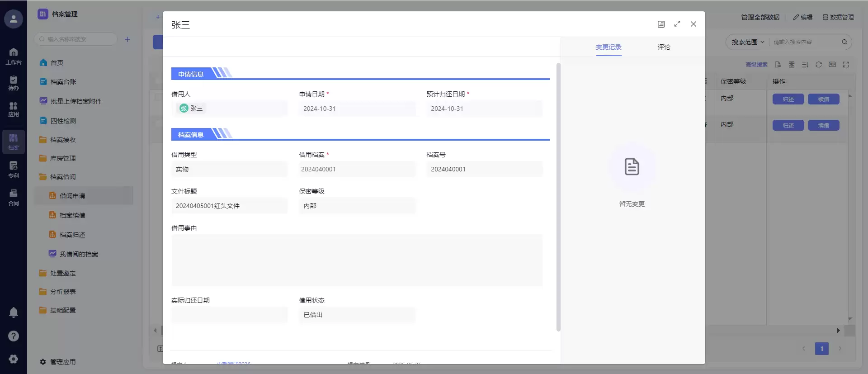Click 续借 button in second table row
868x374 pixels.
click(824, 125)
